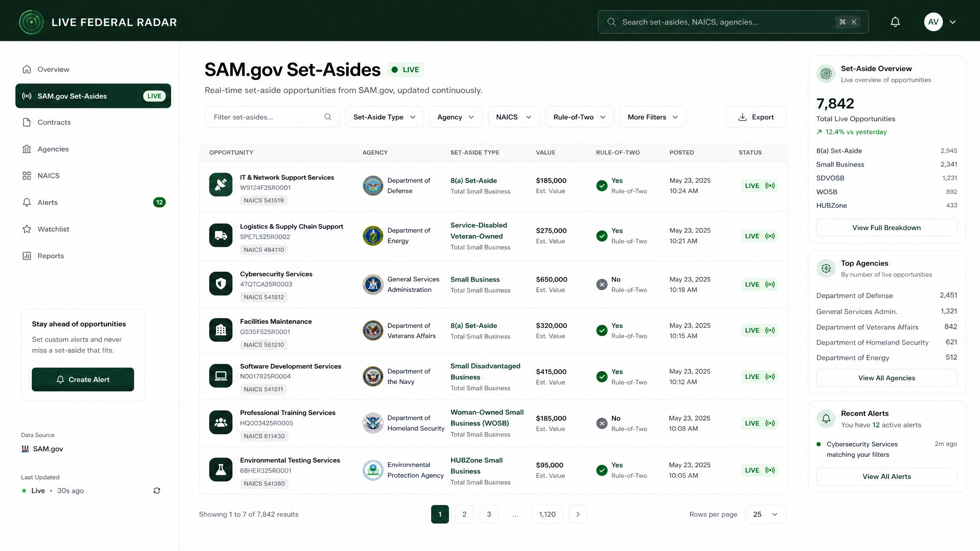The width and height of the screenshot is (980, 551).
Task: Click the General Services Administration seal
Action: 373,284
